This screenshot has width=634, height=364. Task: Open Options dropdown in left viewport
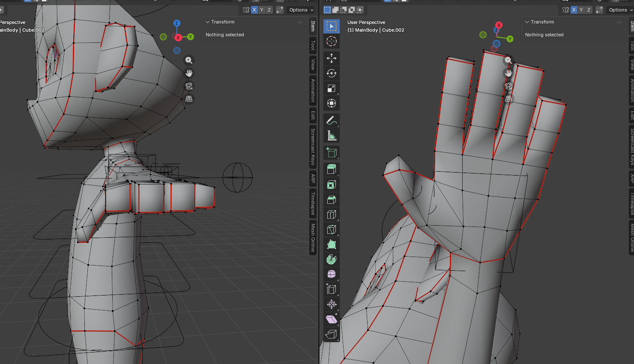(301, 10)
